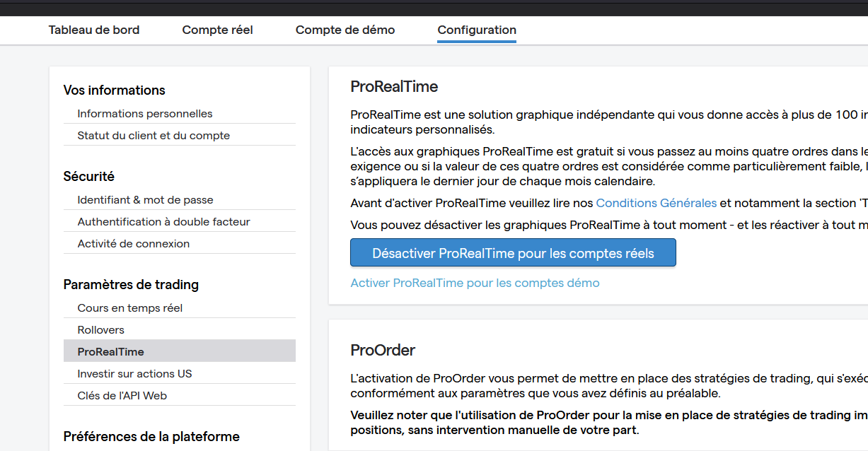Go to the Compte de démo tab
This screenshot has width=868, height=451.
[345, 30]
